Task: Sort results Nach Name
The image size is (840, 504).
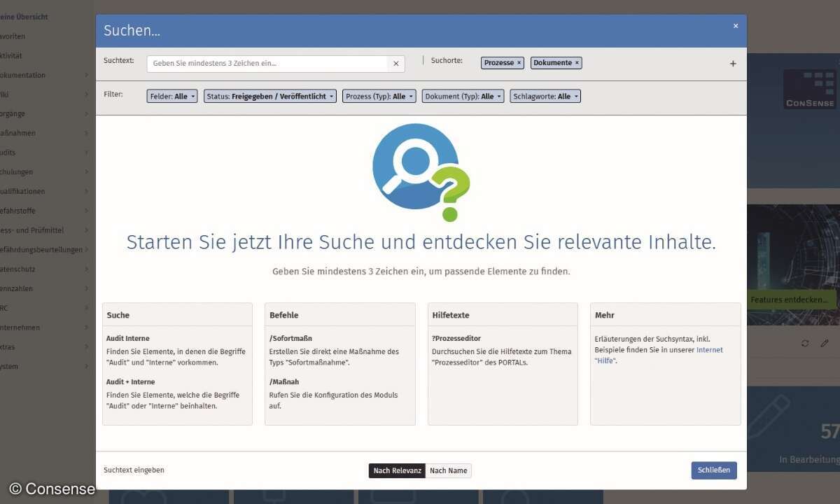Action: click(x=449, y=470)
